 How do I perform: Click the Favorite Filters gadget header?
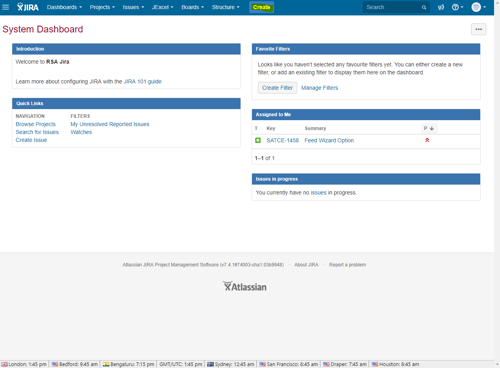point(366,49)
